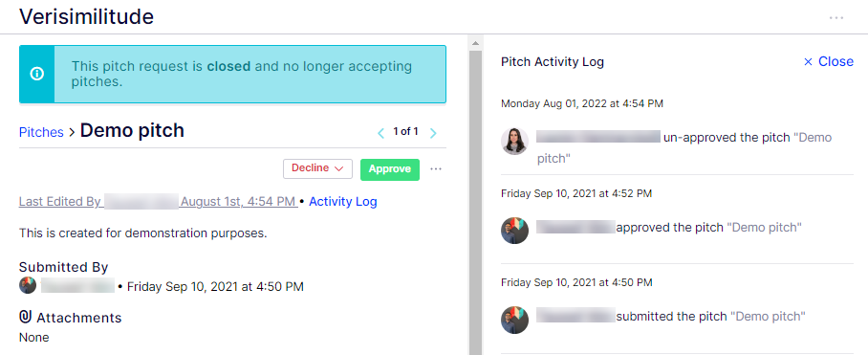Go to next pitch with right chevron
The height and width of the screenshot is (355, 868).
tap(433, 133)
